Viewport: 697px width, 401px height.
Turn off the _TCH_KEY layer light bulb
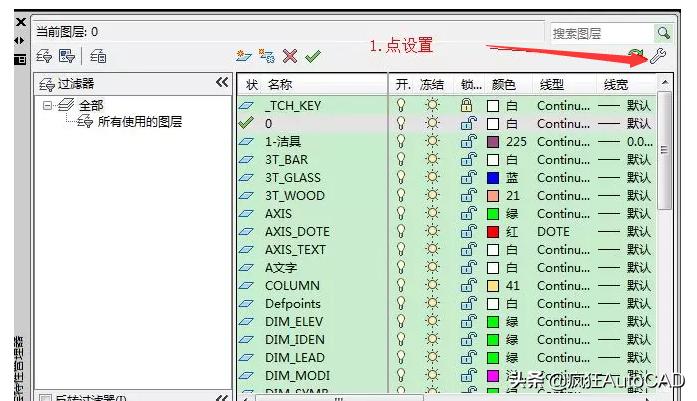tap(401, 105)
